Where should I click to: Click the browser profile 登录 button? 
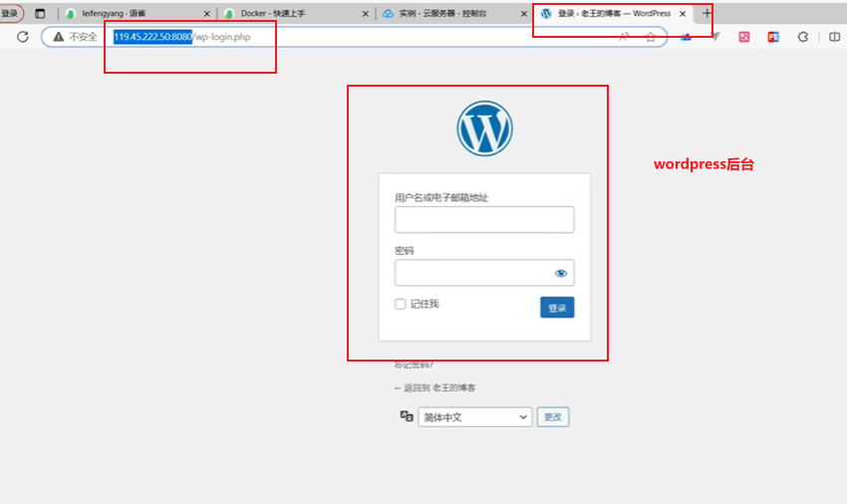pos(10,14)
